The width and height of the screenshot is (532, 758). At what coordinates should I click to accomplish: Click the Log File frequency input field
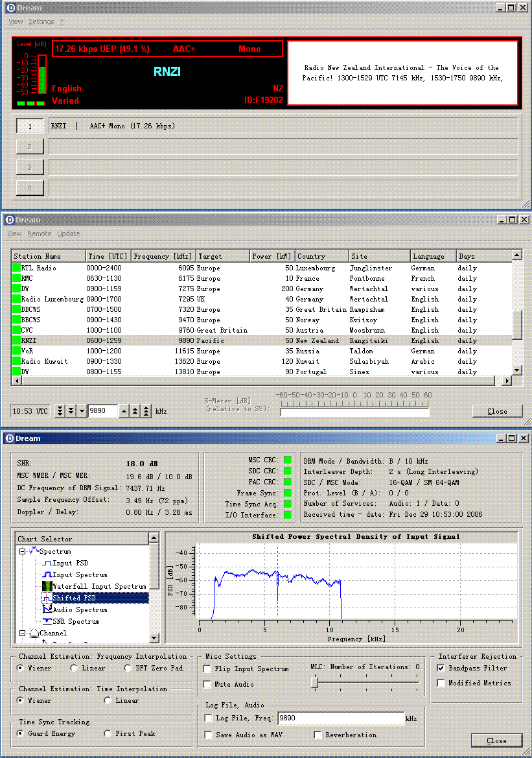pos(340,718)
